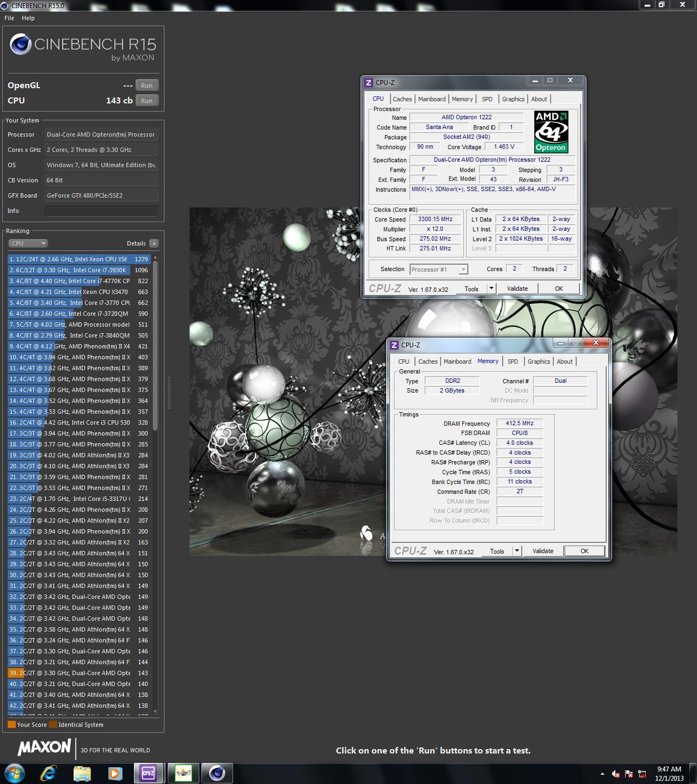Switch to Memory tab in top CPU-Z window
Viewport: 697px width, 784px height.
(x=462, y=99)
